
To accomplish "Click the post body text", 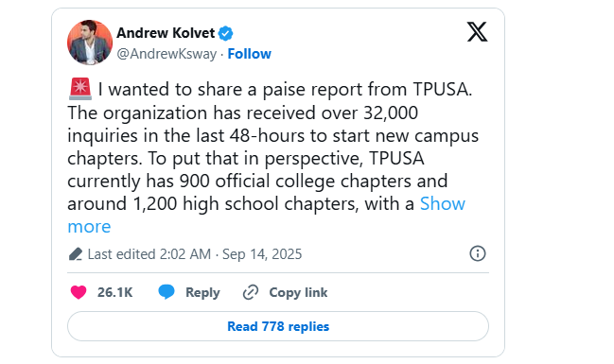I will click(x=272, y=147).
